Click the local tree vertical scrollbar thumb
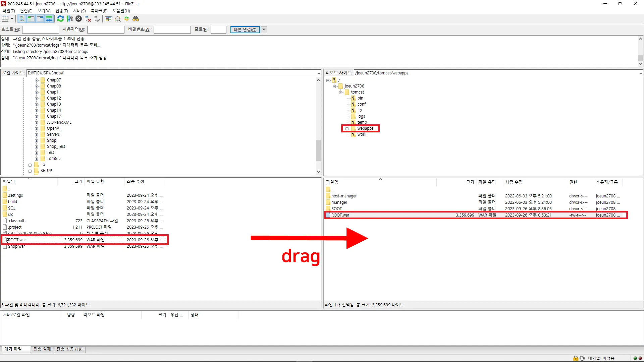 (318, 150)
